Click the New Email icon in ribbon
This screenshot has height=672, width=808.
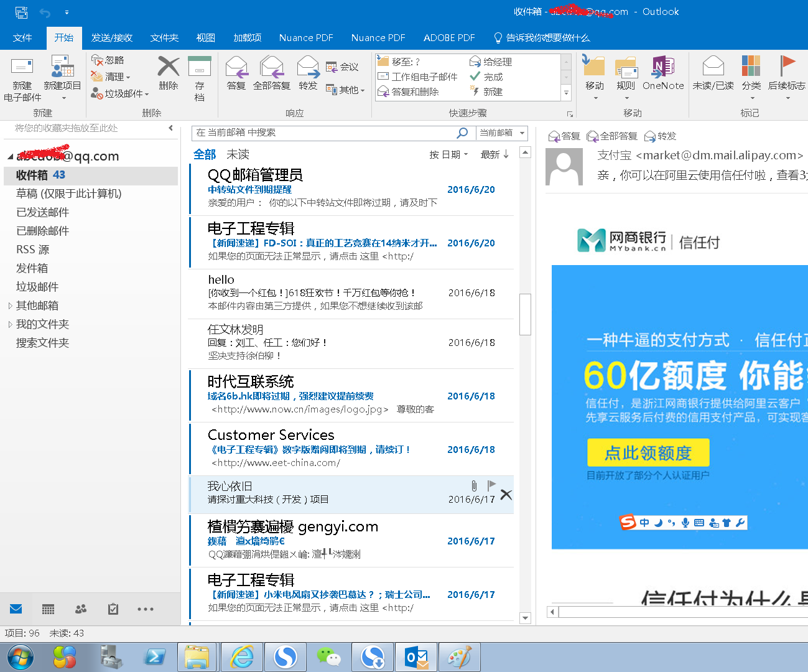point(22,67)
